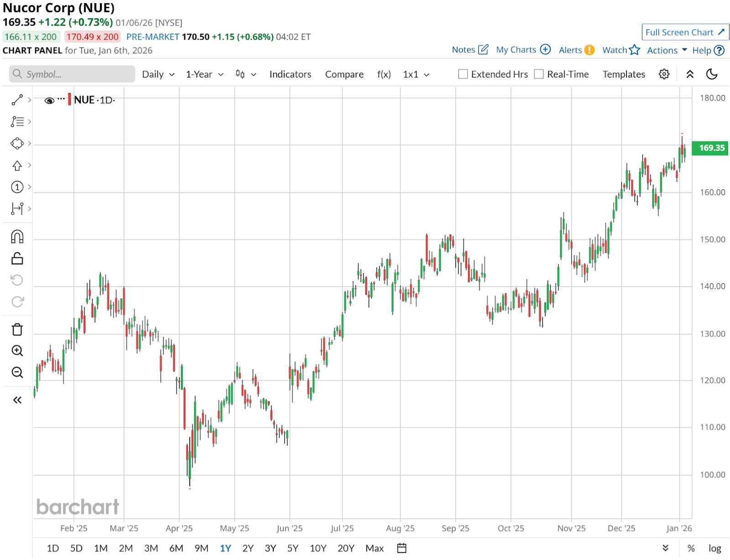Click the red NUE series color swatch
730x560 pixels.
point(69,99)
